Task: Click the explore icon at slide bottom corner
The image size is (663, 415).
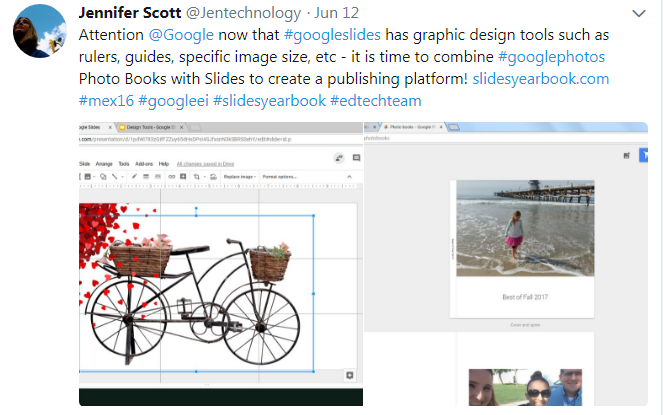Action: [x=350, y=375]
